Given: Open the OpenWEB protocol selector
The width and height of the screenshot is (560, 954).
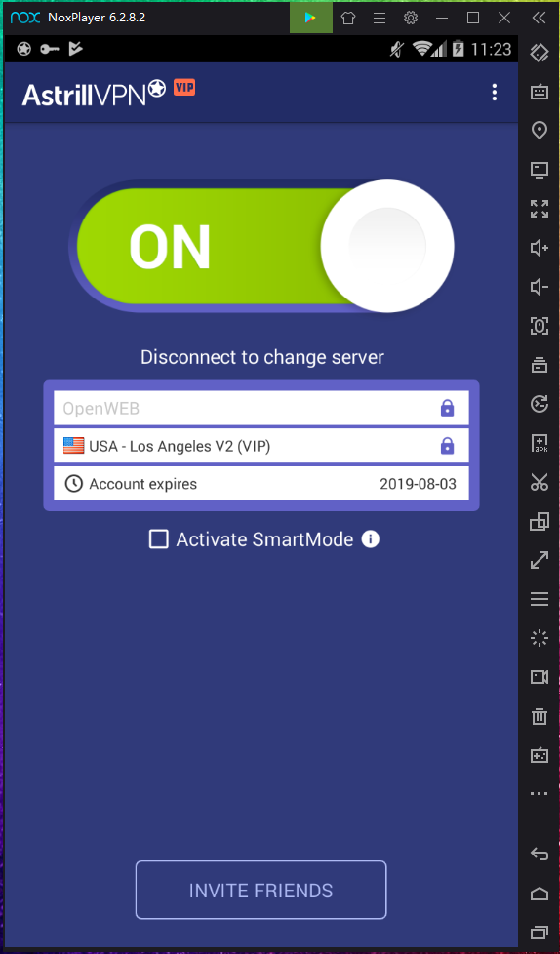Looking at the screenshot, I should point(261,408).
